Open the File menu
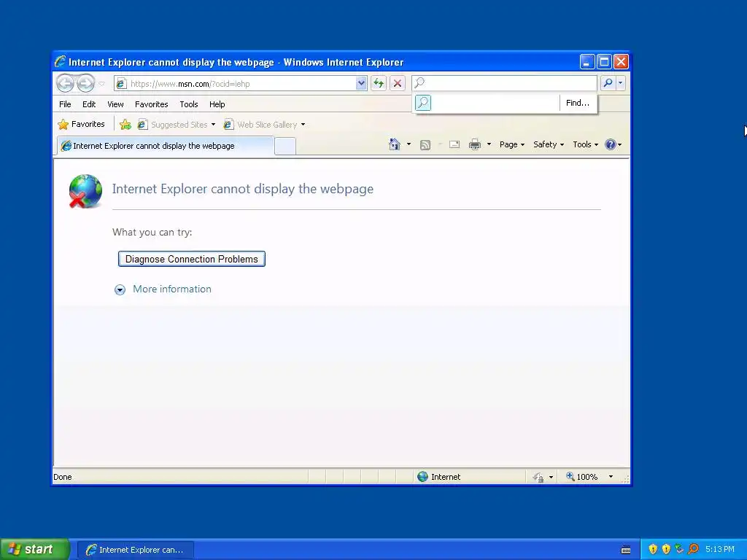The height and width of the screenshot is (560, 747). pyautogui.click(x=65, y=104)
